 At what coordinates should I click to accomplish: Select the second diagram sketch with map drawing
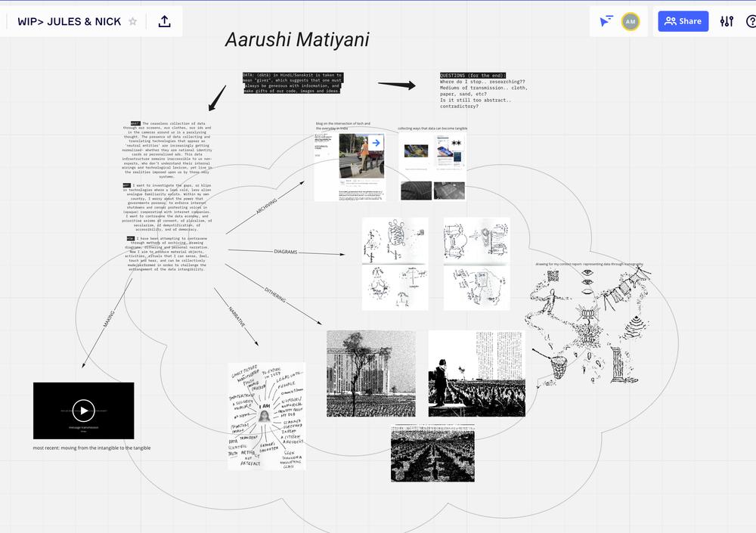[476, 264]
